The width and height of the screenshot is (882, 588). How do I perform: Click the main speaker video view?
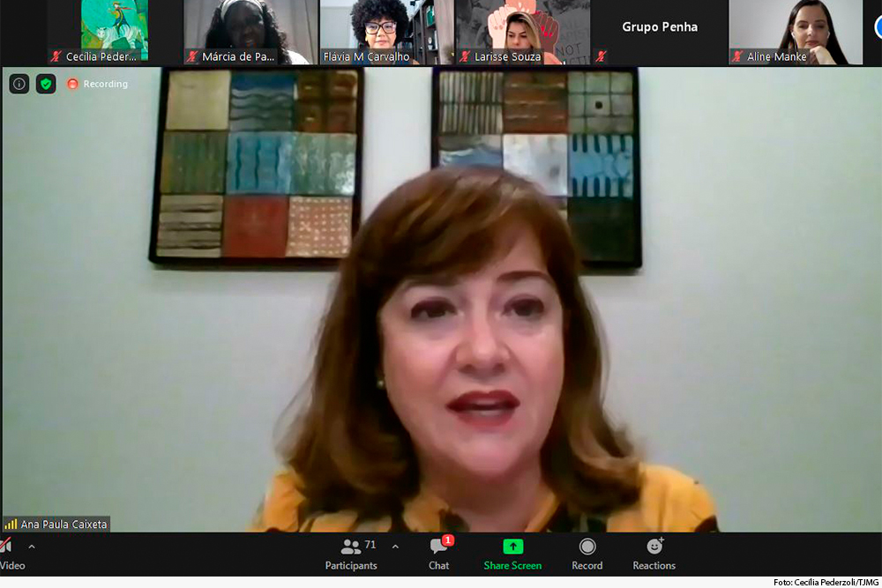point(441,299)
